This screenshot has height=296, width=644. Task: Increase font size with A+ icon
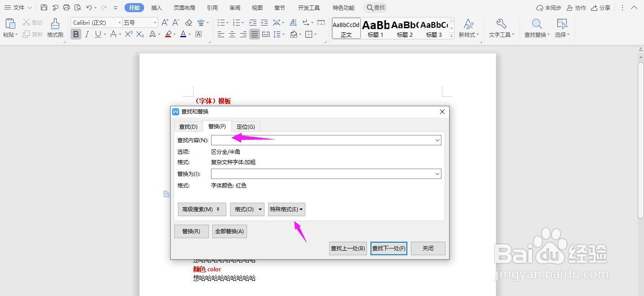point(165,22)
